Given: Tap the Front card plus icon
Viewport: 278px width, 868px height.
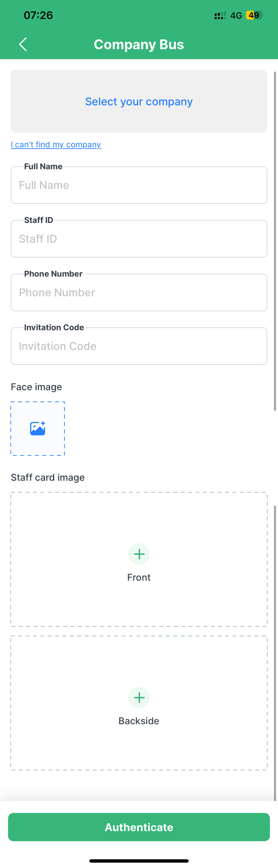Looking at the screenshot, I should tap(139, 554).
